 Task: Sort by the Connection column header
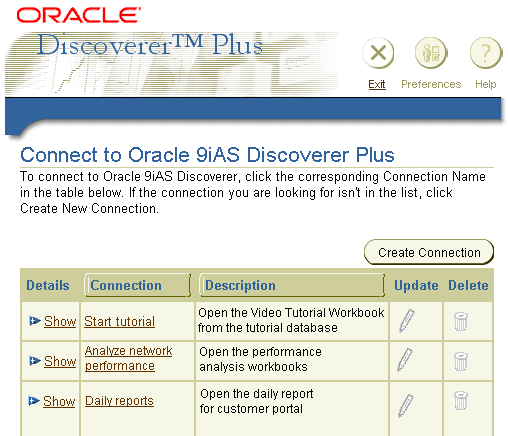pos(138,285)
